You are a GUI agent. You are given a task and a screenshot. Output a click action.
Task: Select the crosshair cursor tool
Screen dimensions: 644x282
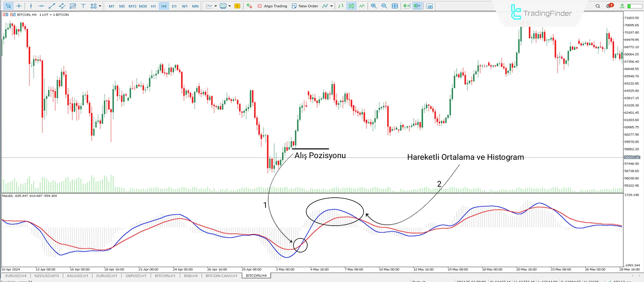coord(19,6)
